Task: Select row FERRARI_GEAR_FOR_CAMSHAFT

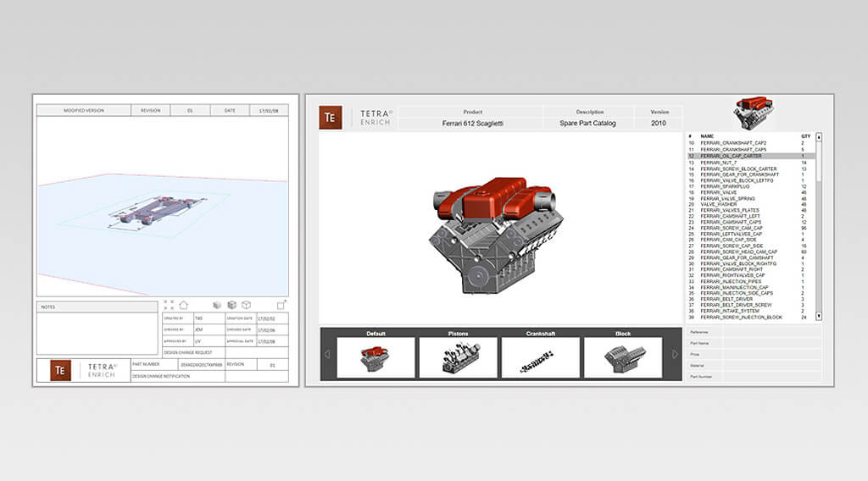Action: pyautogui.click(x=751, y=258)
